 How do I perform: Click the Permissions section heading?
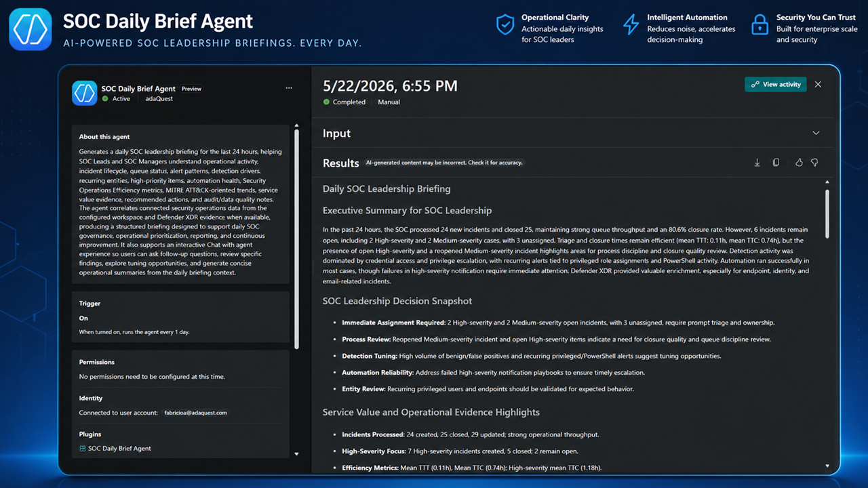tap(97, 363)
